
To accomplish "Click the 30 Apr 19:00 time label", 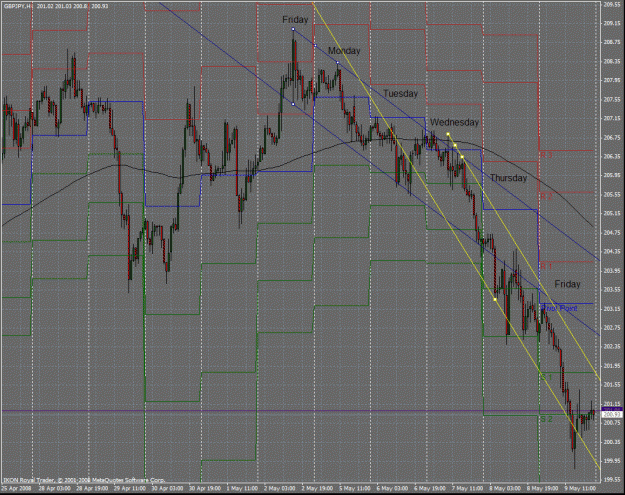I will (x=205, y=488).
